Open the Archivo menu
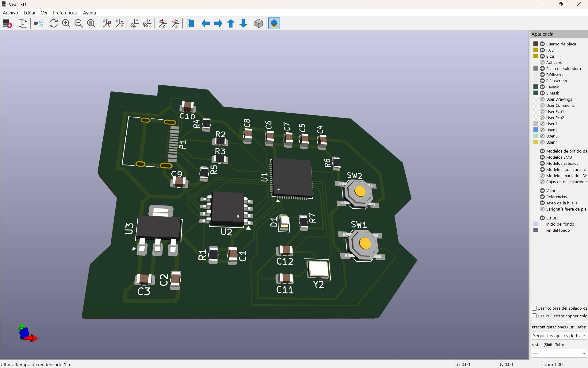588x368 pixels. point(10,13)
